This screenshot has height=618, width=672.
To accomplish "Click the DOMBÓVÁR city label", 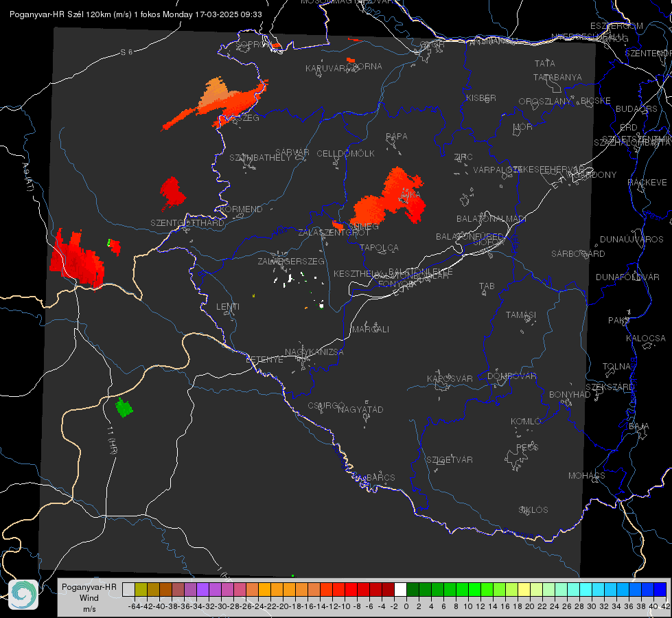I will [x=511, y=376].
